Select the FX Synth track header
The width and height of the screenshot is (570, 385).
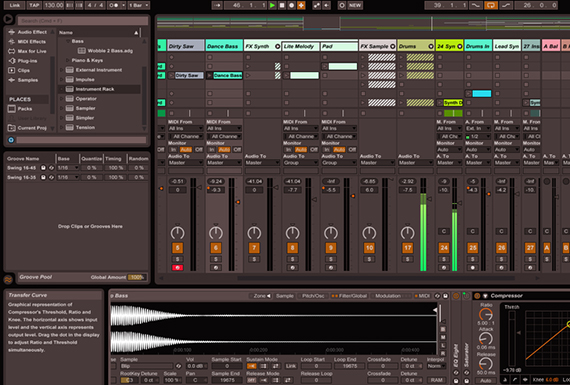[262, 46]
